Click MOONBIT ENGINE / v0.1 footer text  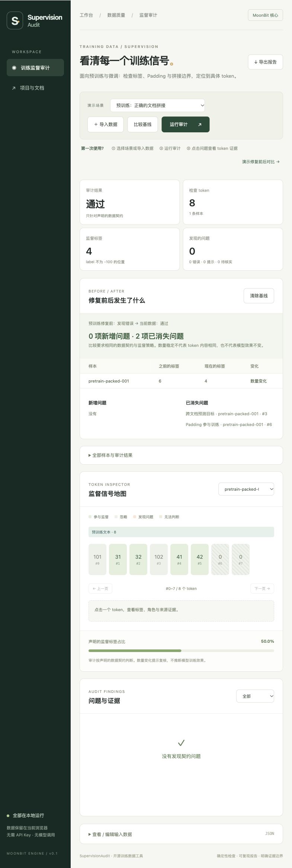pyautogui.click(x=32, y=853)
